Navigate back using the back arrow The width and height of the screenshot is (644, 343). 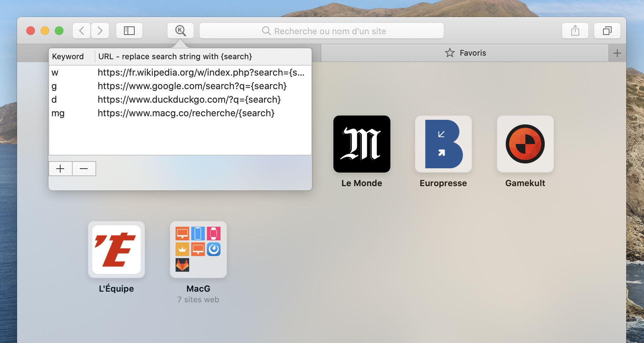point(81,31)
